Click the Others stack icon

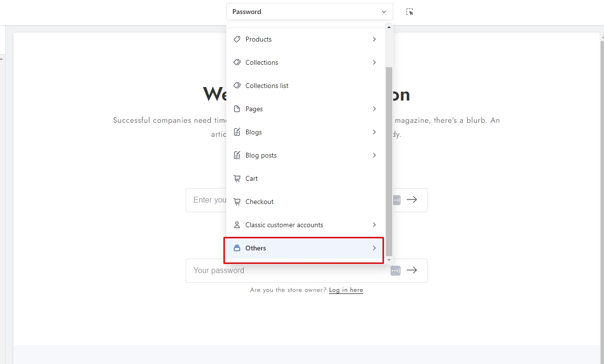237,248
